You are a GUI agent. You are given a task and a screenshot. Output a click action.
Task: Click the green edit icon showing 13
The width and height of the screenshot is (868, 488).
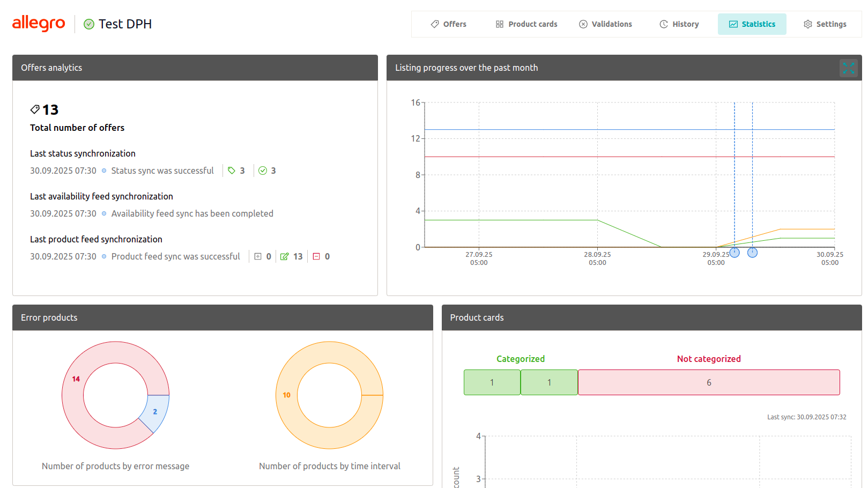click(285, 256)
